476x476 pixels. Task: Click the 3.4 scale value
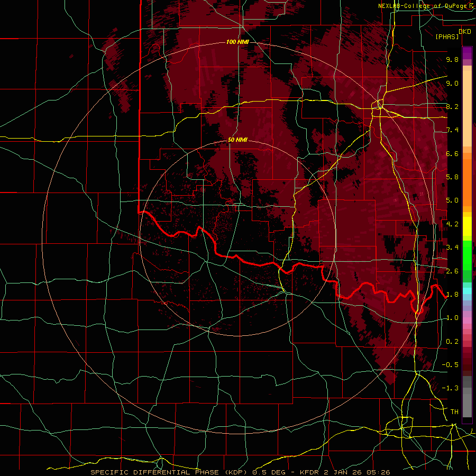(x=452, y=248)
